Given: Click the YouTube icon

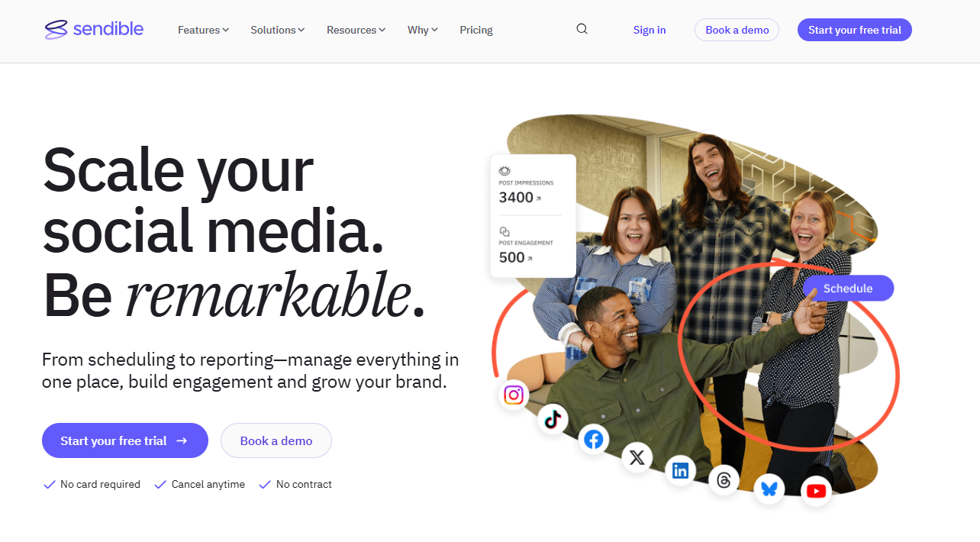Looking at the screenshot, I should click(x=816, y=491).
